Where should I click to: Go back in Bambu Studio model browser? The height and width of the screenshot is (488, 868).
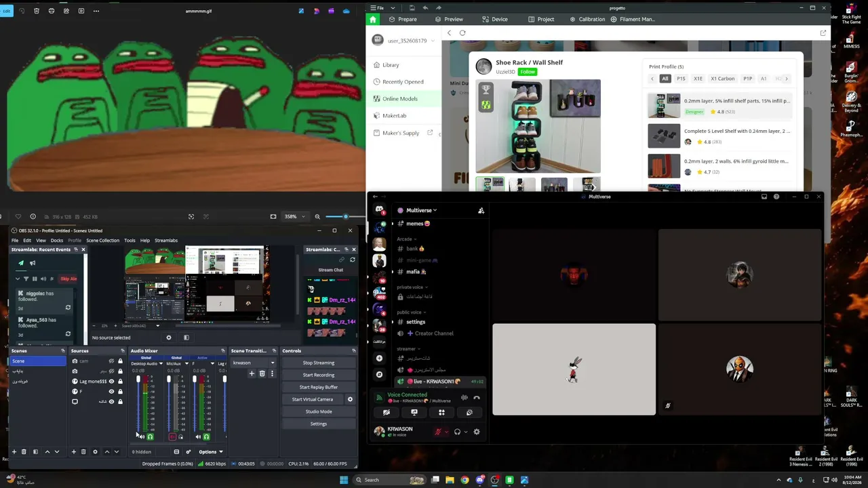449,33
